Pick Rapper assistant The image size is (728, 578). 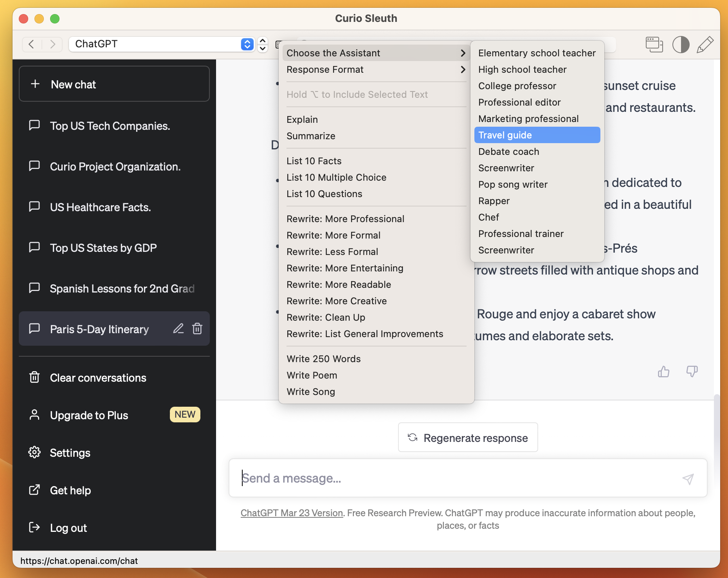click(x=537, y=201)
